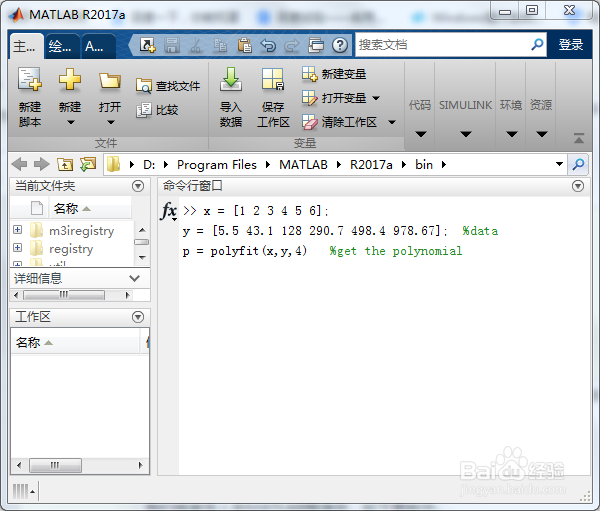Click the Current Folder vertical scrollbar thumb
Screen dimensions: 600x511
tap(142, 242)
